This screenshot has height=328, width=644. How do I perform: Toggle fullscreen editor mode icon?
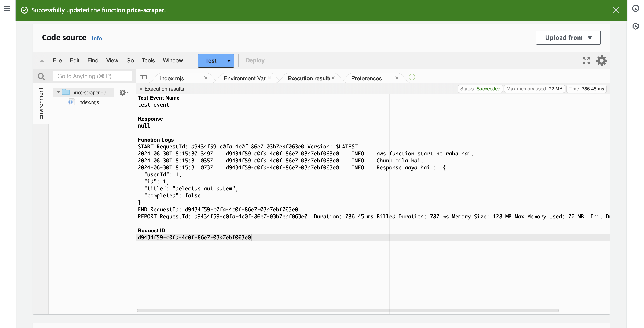pos(586,60)
